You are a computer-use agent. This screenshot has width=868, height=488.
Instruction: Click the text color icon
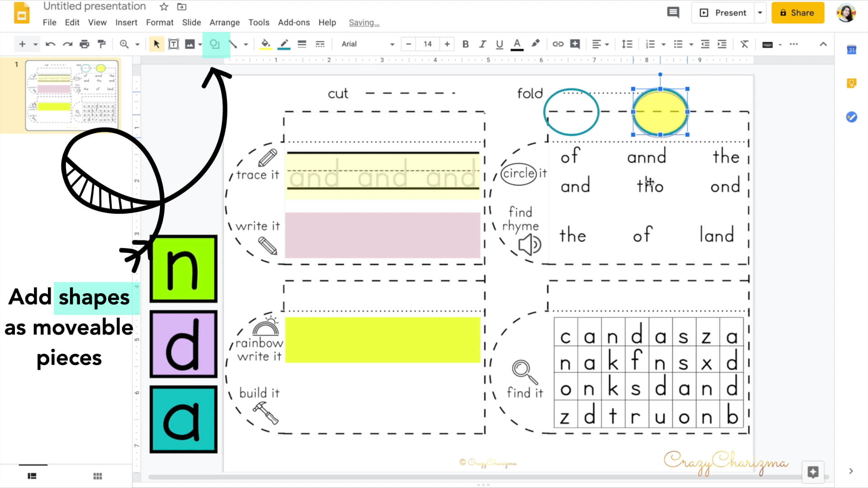pyautogui.click(x=517, y=44)
